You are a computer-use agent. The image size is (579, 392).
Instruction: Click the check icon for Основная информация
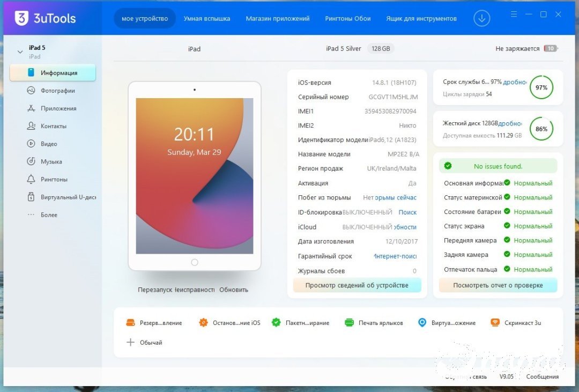click(507, 182)
